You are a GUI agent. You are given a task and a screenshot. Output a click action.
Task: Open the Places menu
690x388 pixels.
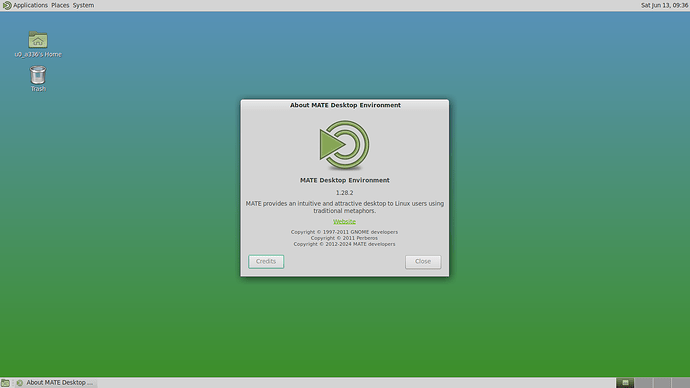(x=60, y=5)
